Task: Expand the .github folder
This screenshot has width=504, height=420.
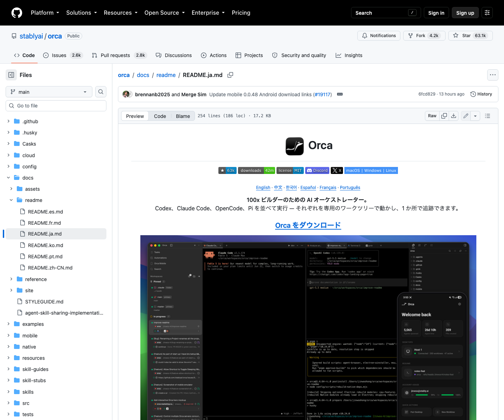Action: (x=8, y=121)
